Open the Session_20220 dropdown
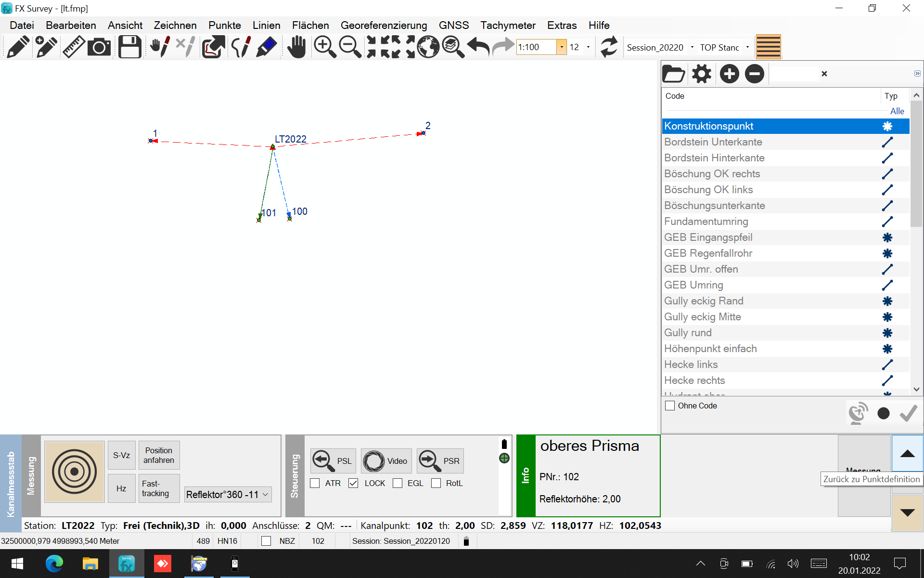Viewport: 924px width, 578px height. point(692,47)
